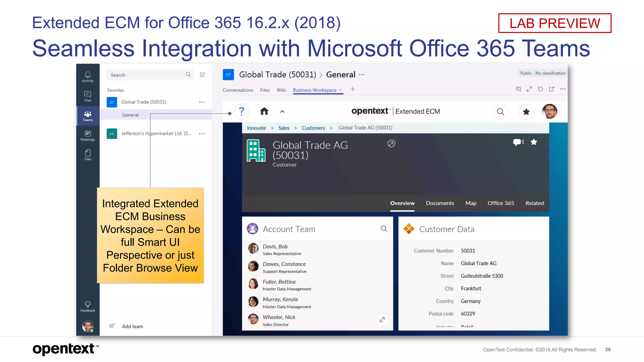Follow the Innovate breadcrumb link

[x=256, y=128]
